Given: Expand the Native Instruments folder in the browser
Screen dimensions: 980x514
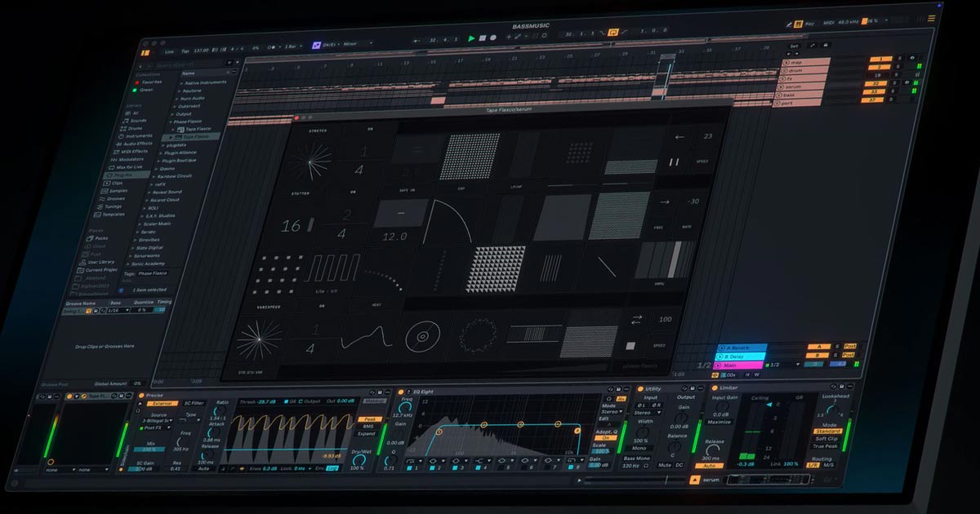Looking at the screenshot, I should (x=182, y=81).
